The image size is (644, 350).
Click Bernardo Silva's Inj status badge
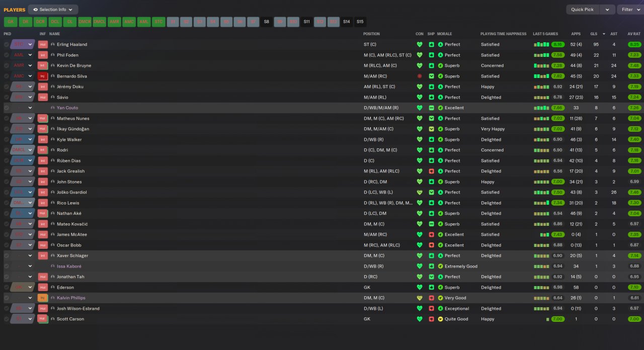point(43,76)
